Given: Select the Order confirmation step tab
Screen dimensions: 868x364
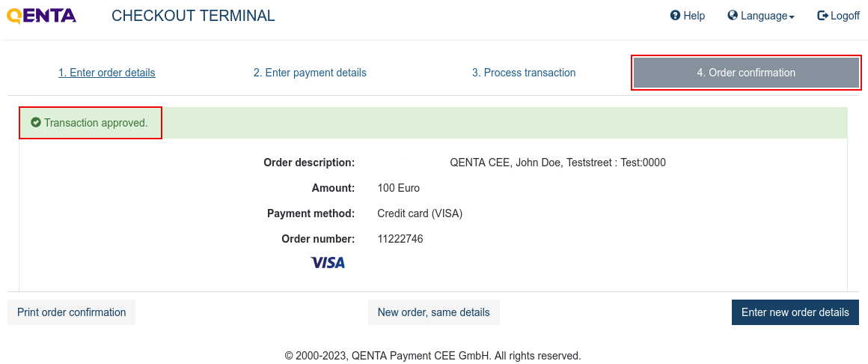Looking at the screenshot, I should (x=746, y=73).
